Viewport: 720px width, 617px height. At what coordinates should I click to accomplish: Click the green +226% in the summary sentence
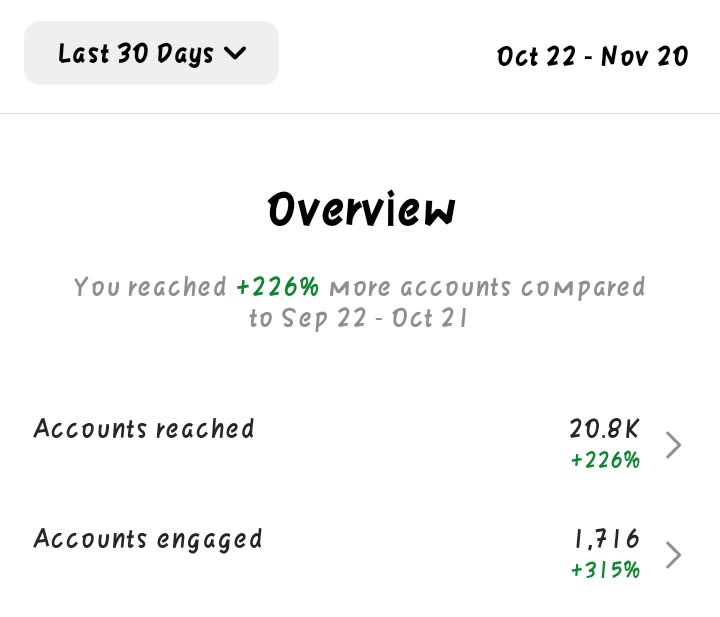[x=277, y=288]
